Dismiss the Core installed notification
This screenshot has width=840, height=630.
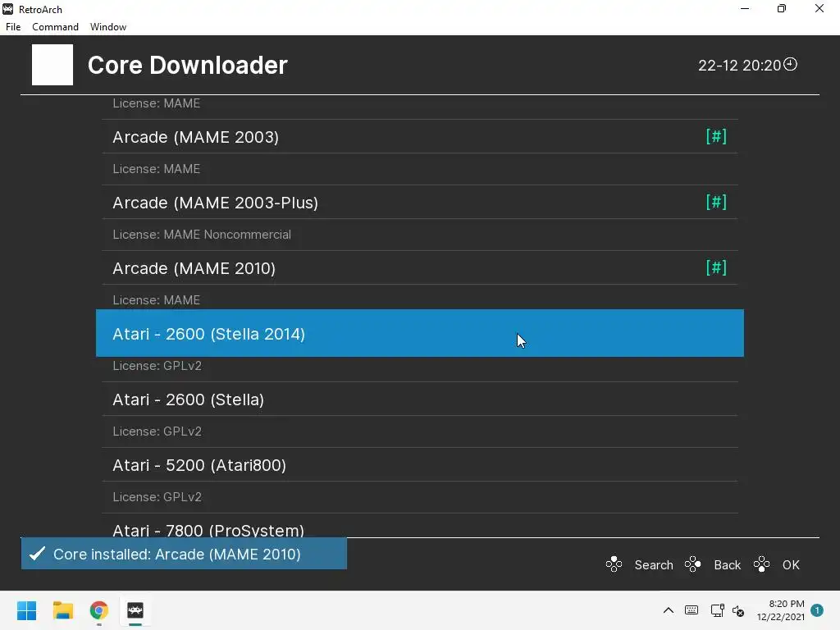click(184, 554)
